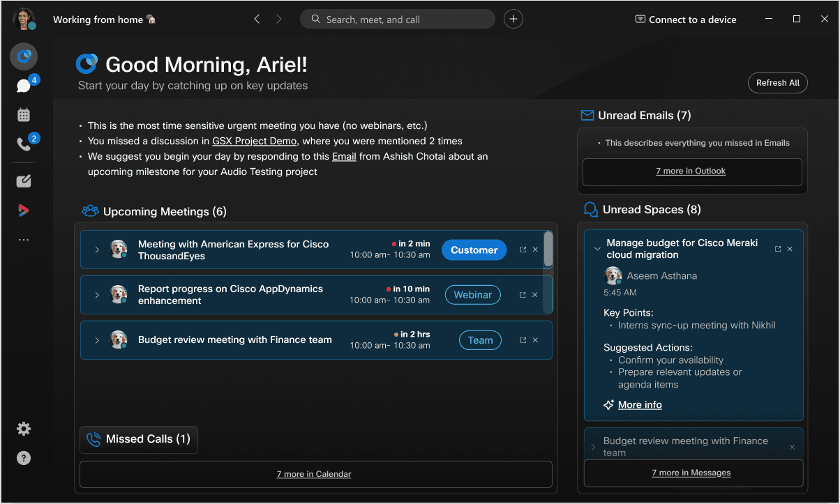
Task: Expand the Budget review meeting row
Action: pos(97,340)
